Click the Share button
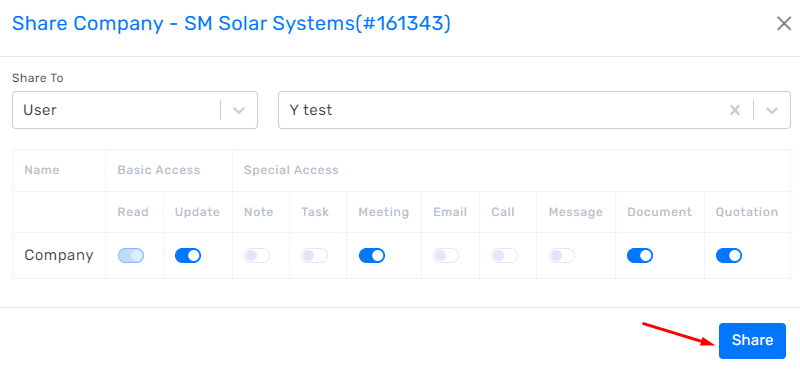Viewport: 800px width, 372px height. pos(752,340)
